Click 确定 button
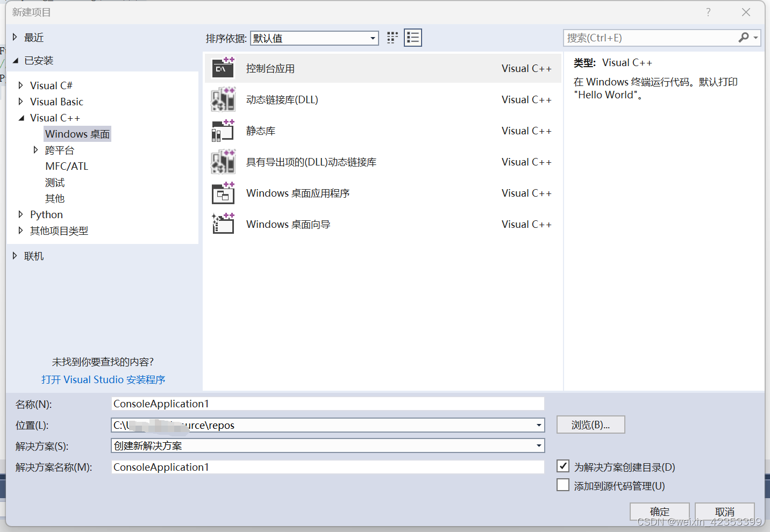Viewport: 770px width, 532px height. (660, 512)
